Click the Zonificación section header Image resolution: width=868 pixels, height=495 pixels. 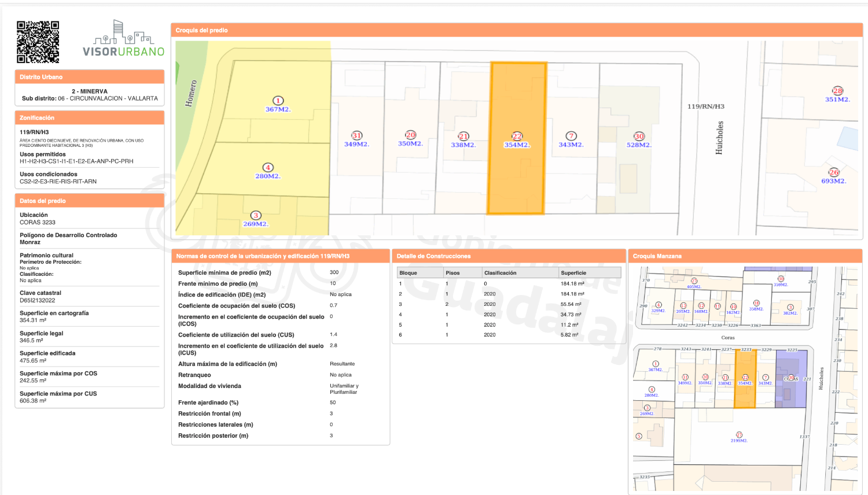point(89,117)
